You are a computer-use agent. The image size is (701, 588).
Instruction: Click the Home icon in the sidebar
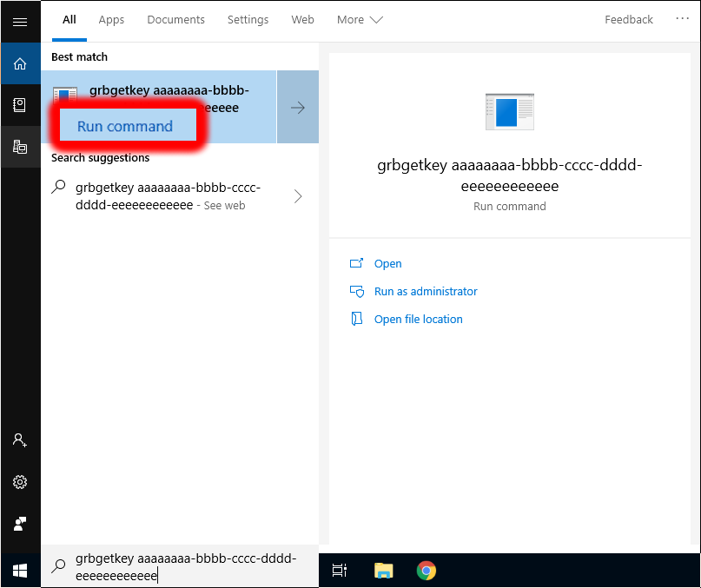20,63
